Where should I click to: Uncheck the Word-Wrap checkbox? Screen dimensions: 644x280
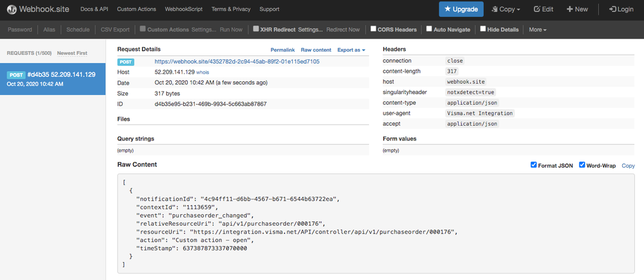(582, 165)
